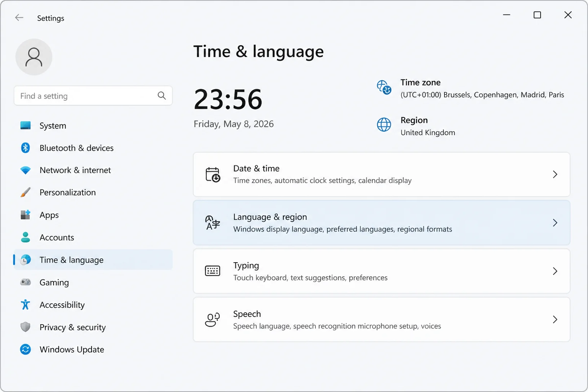Click the date Friday, May 8, 2026

234,124
